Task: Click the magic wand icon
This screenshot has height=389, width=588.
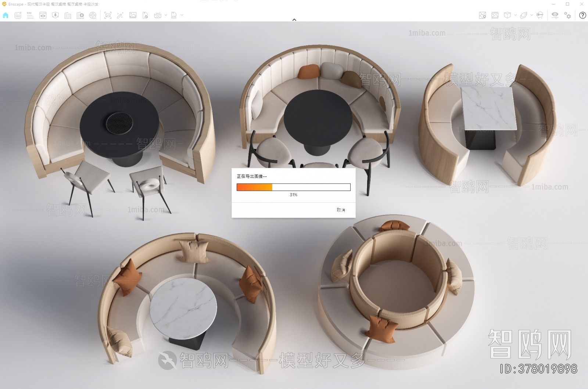Action: 120,15
